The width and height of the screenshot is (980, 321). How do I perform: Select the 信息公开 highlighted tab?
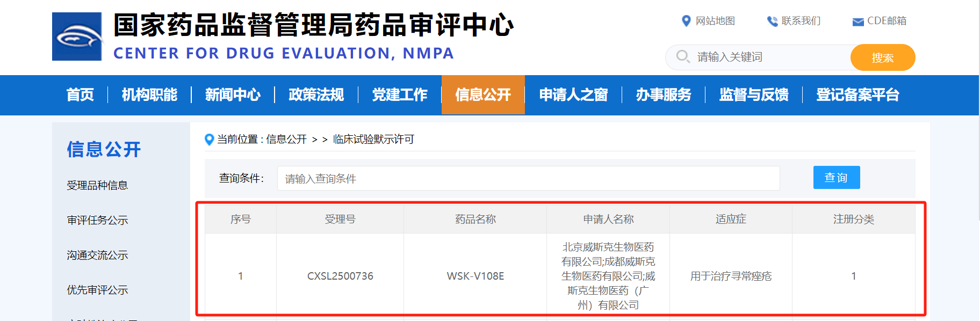click(x=483, y=95)
